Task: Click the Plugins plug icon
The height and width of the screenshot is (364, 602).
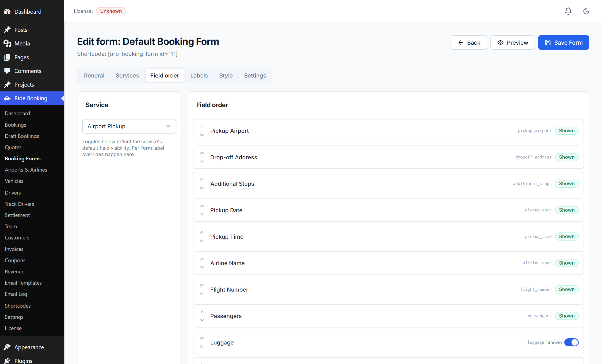Action: (7, 361)
